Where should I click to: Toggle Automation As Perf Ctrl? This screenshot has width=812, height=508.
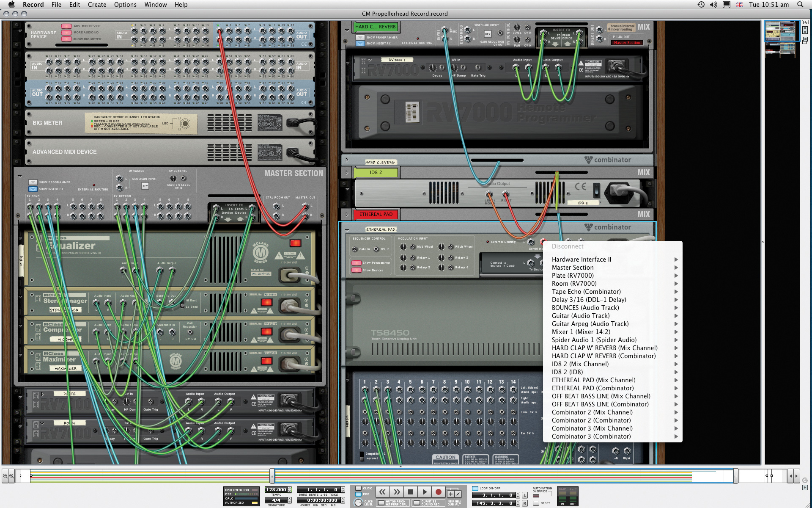coord(381,503)
